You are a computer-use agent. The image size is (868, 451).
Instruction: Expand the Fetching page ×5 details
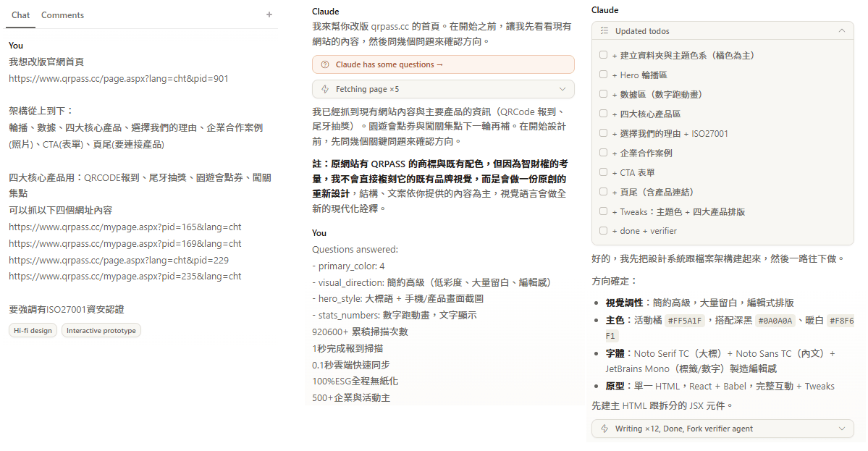(x=562, y=89)
